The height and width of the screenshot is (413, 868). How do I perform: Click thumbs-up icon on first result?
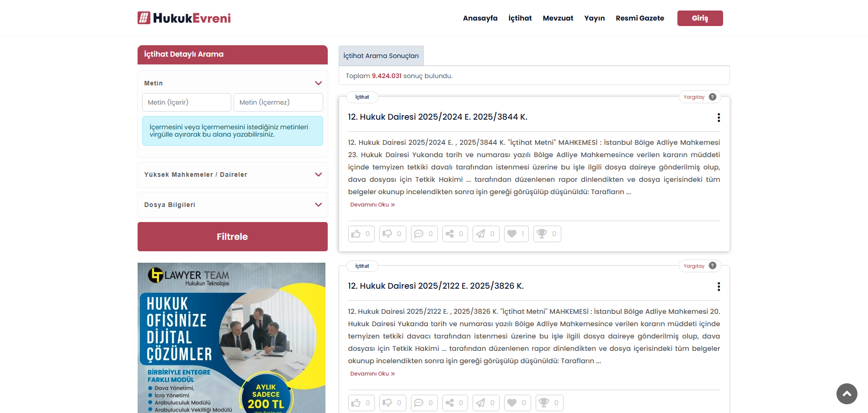coord(356,234)
